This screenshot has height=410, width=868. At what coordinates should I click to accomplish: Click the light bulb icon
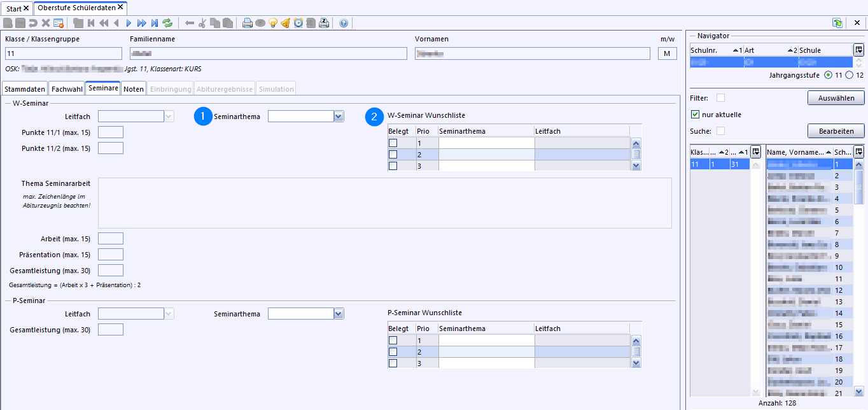tap(272, 23)
